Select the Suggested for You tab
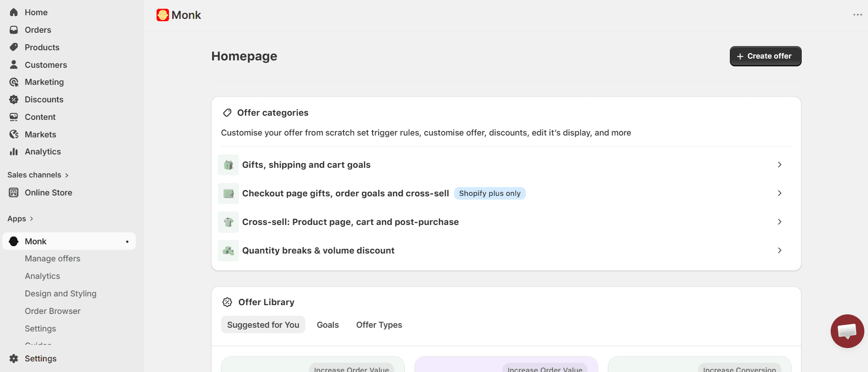The height and width of the screenshot is (372, 868). (x=263, y=325)
